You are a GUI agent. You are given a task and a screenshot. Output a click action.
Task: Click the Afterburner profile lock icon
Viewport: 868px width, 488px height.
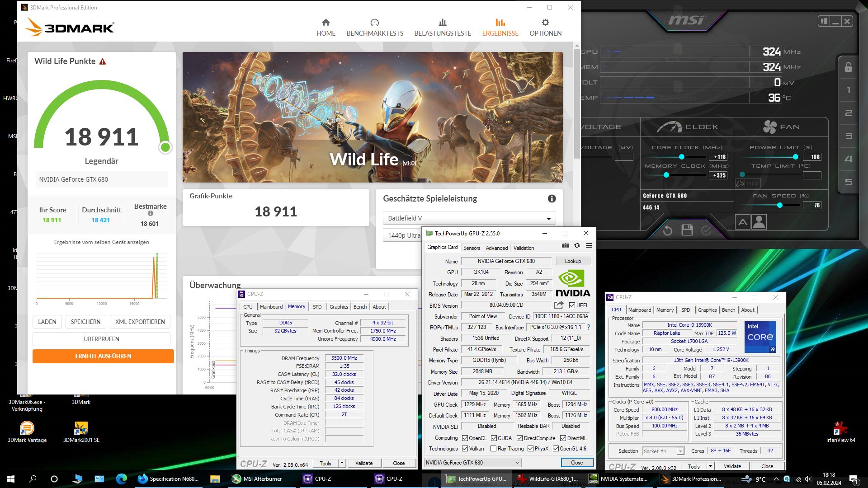click(x=848, y=67)
